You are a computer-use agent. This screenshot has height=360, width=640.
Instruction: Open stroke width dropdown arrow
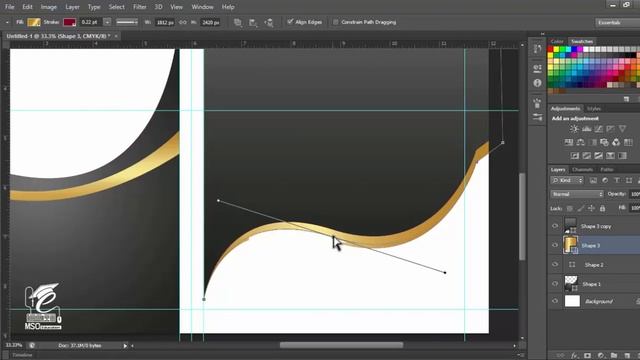(107, 22)
